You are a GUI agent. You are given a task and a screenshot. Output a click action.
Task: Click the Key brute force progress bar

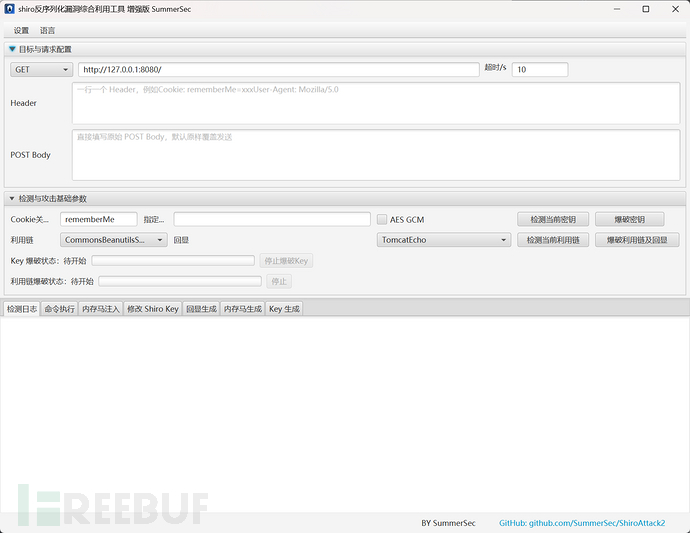(x=173, y=261)
